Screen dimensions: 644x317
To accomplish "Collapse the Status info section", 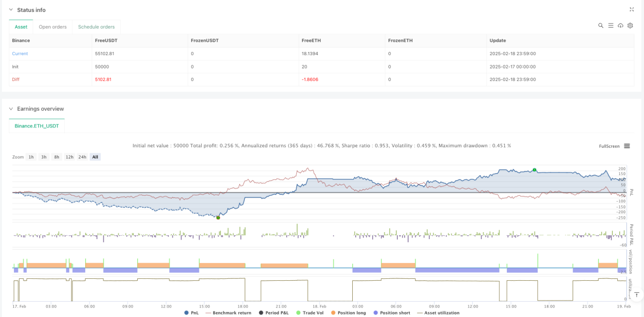I will [11, 10].
